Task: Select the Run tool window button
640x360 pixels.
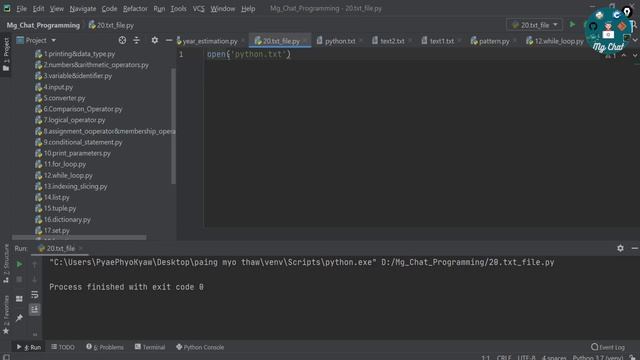Action: (29, 347)
